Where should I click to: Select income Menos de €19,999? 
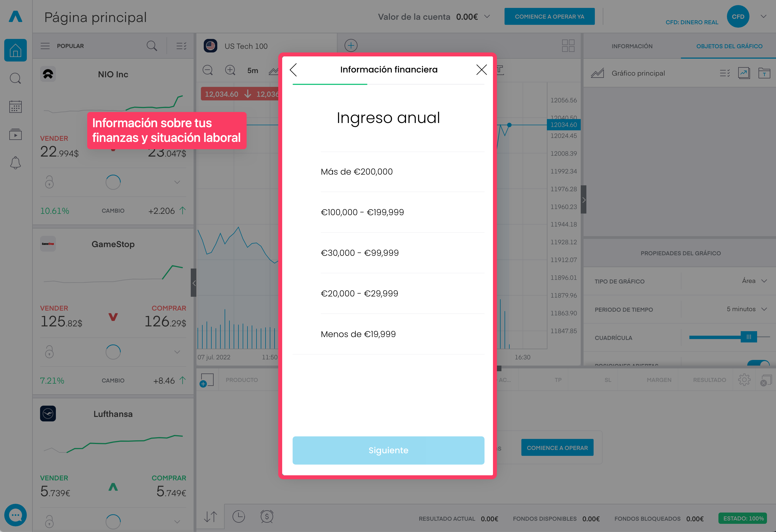(402, 334)
